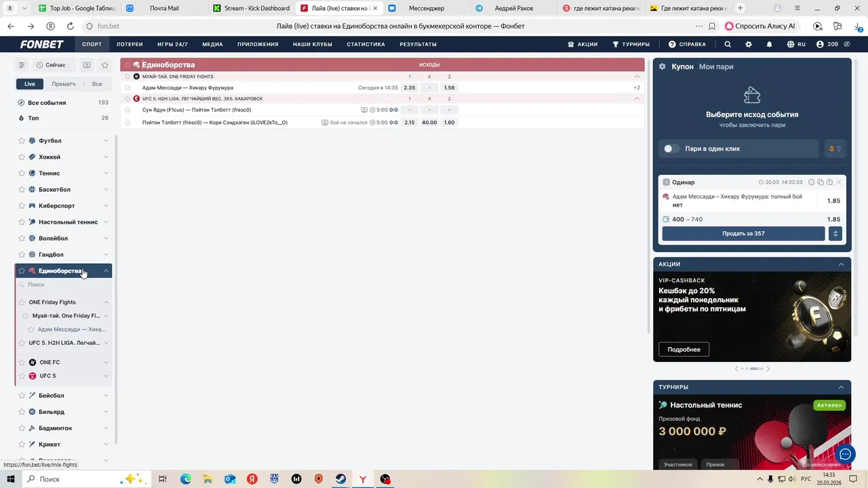Click the quick-bet amount stepper arrows
This screenshot has height=488, width=868.
835,148
